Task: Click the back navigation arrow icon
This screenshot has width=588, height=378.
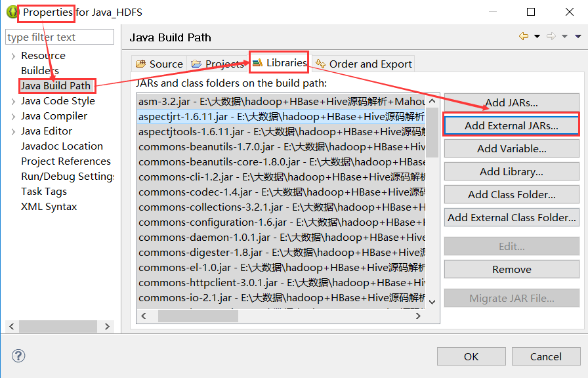Action: (x=522, y=37)
